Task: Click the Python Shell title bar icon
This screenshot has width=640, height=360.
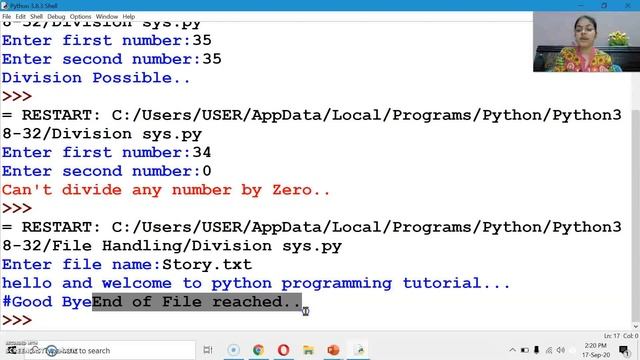Action: pos(4,6)
